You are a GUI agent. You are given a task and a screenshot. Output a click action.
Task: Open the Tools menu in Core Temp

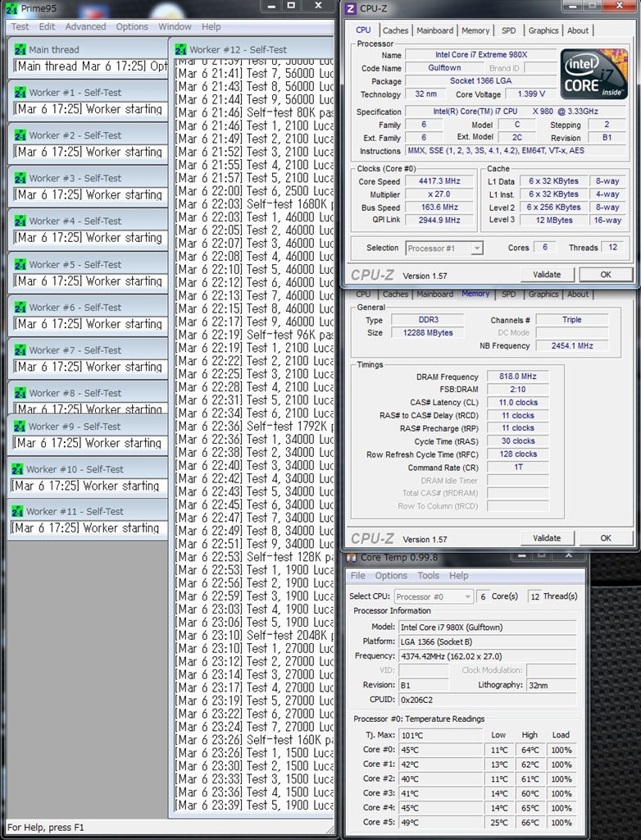point(428,576)
